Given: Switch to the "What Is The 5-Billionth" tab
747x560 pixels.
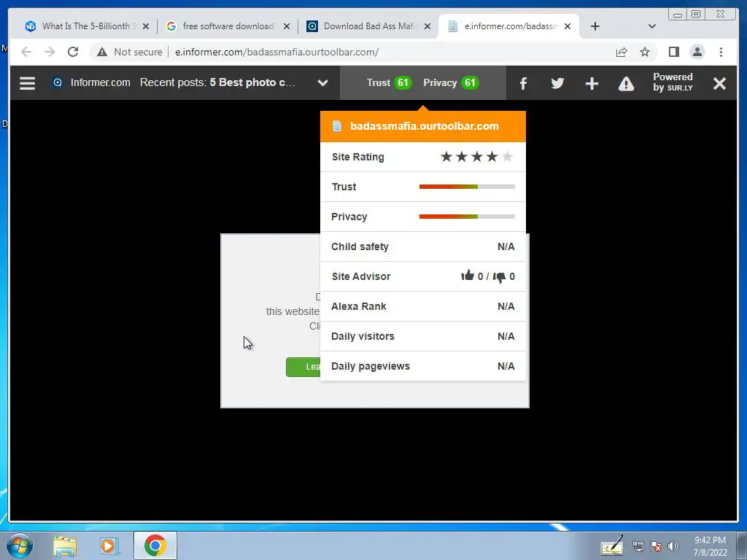Looking at the screenshot, I should coord(86,26).
